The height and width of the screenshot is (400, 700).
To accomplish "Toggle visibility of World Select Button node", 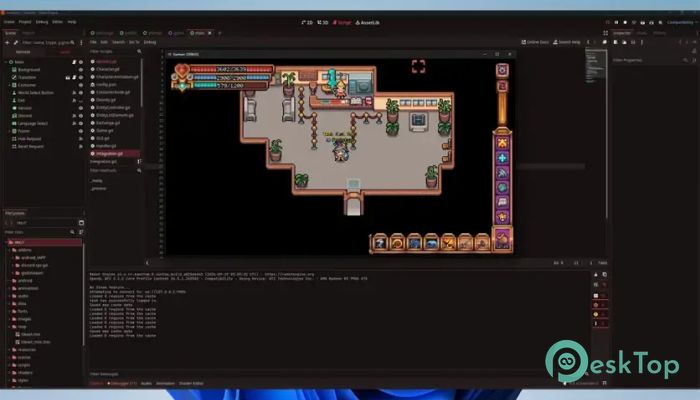I will click(x=81, y=92).
